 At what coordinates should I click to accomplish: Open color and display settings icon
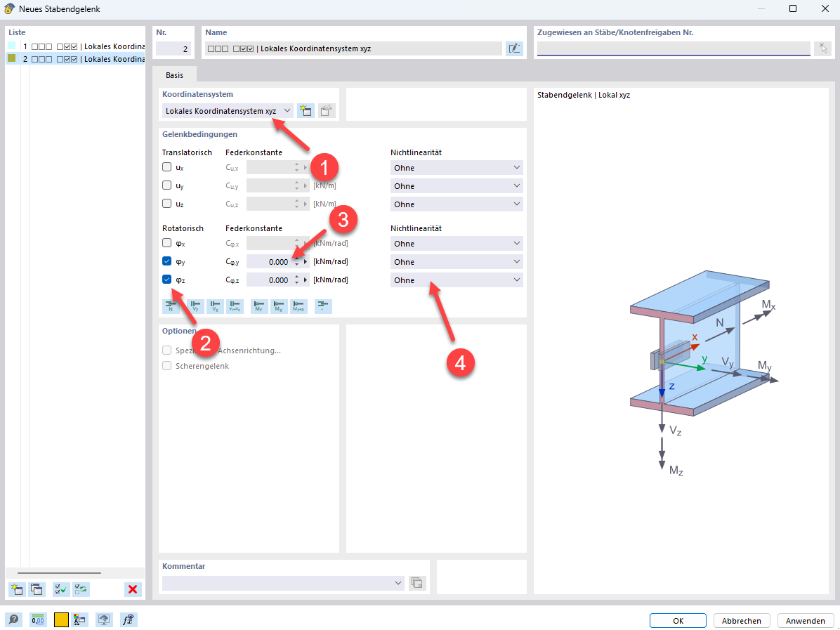click(x=80, y=620)
